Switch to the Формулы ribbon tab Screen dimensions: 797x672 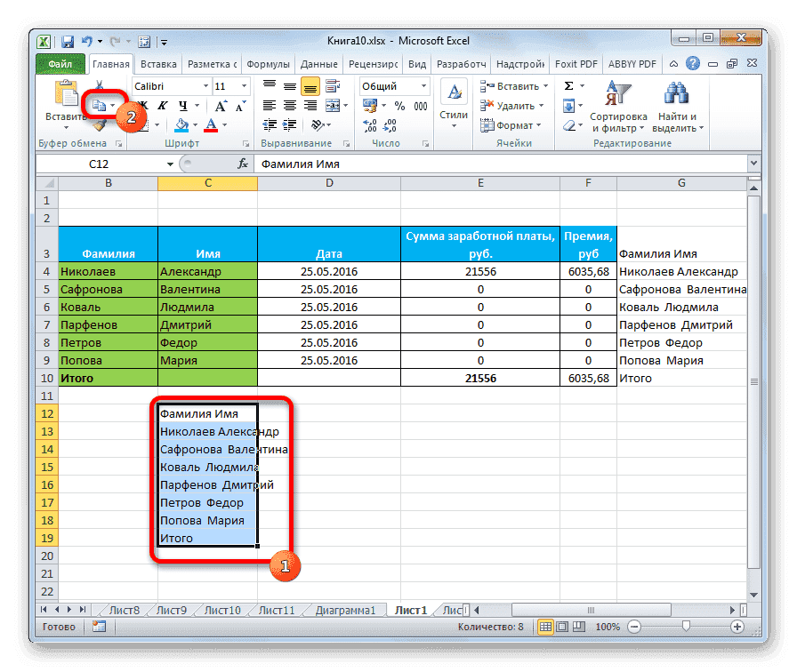point(269,63)
